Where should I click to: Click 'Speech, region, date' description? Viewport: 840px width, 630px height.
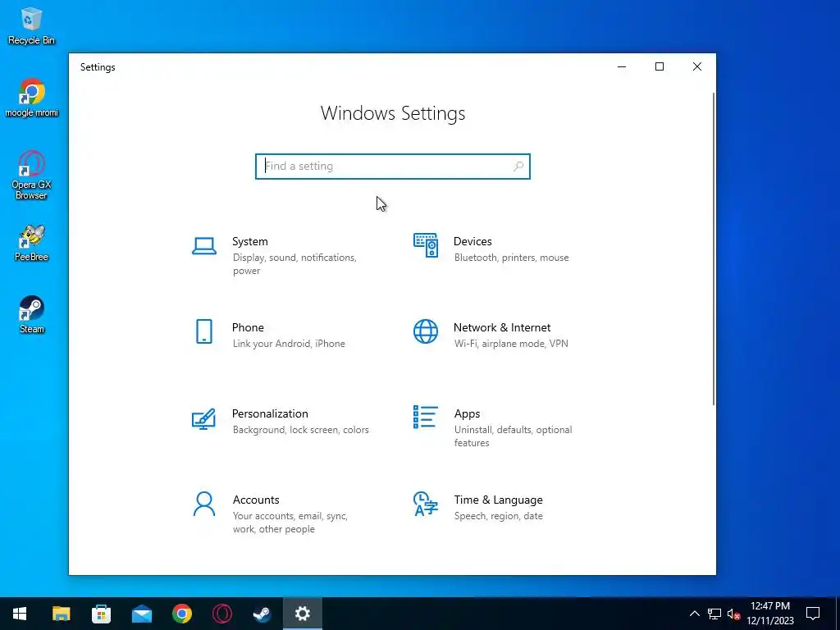coord(498,516)
